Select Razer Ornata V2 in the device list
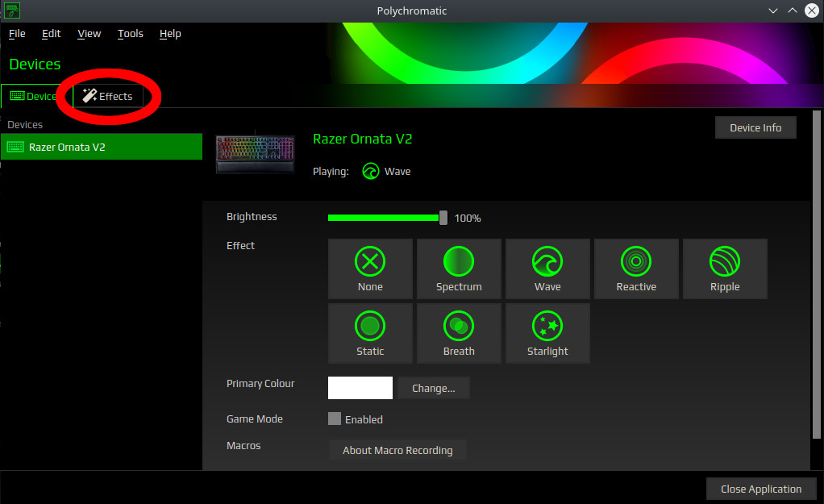824x504 pixels. click(x=102, y=147)
